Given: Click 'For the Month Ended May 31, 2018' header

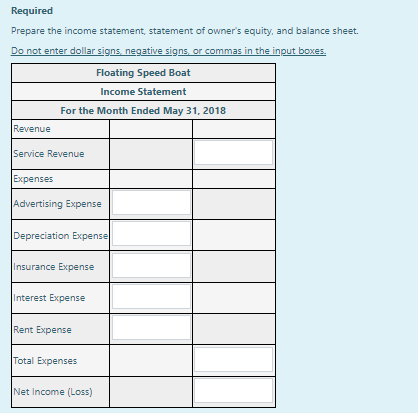Looking at the screenshot, I should (143, 111).
